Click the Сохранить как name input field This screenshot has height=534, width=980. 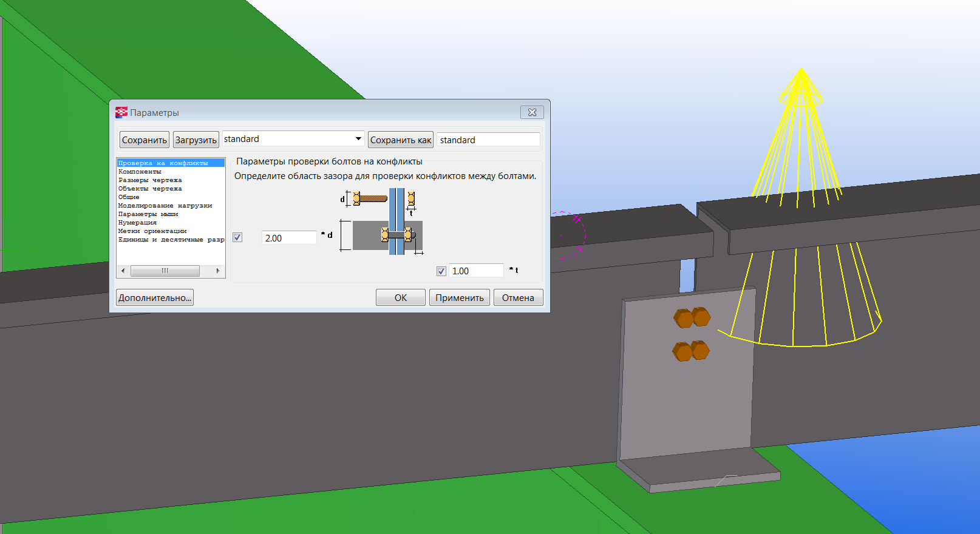[488, 140]
